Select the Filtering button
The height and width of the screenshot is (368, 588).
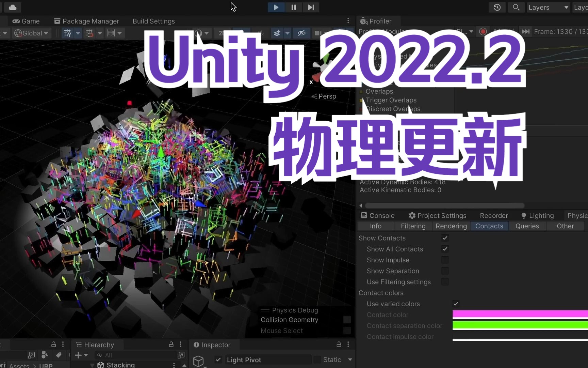[x=413, y=226]
